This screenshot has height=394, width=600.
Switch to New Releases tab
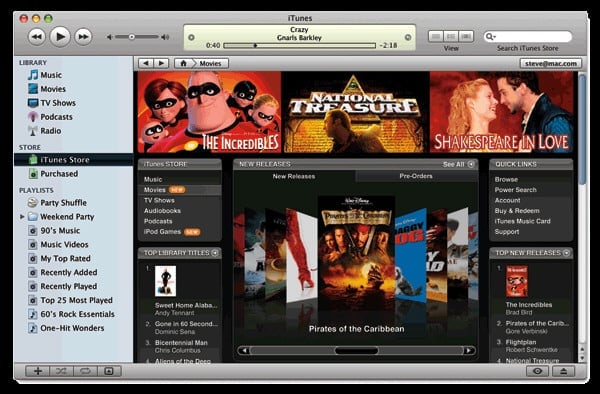[294, 176]
